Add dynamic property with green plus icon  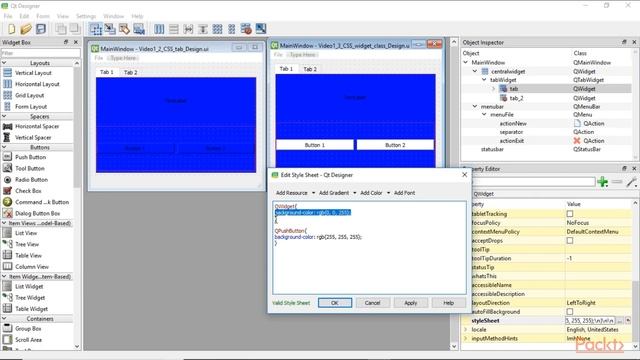(x=603, y=182)
